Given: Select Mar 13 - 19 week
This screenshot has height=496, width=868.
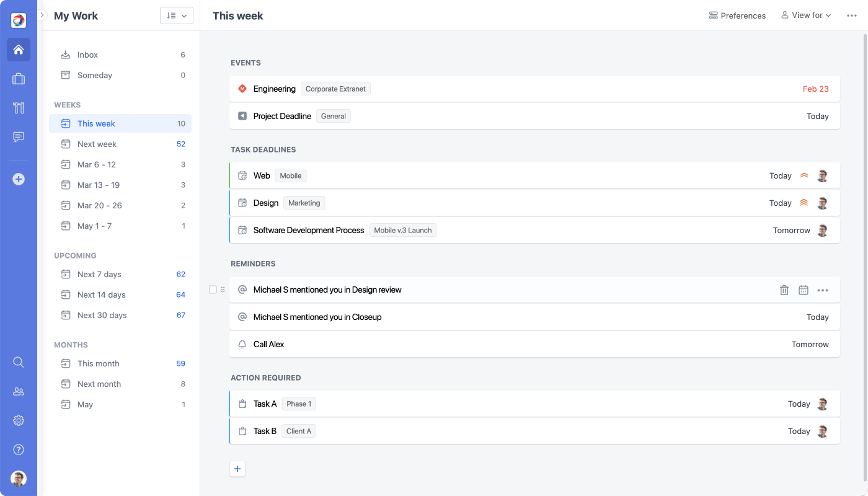Looking at the screenshot, I should click(x=120, y=185).
